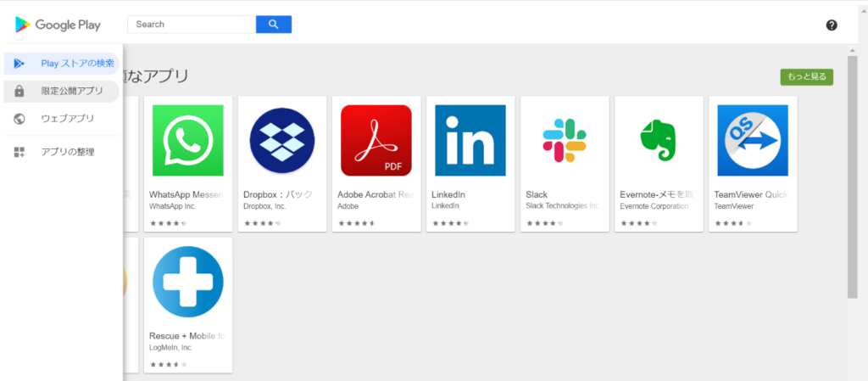Select the Adobe Acrobat Reader icon
The width and height of the screenshot is (868, 381).
tap(376, 140)
